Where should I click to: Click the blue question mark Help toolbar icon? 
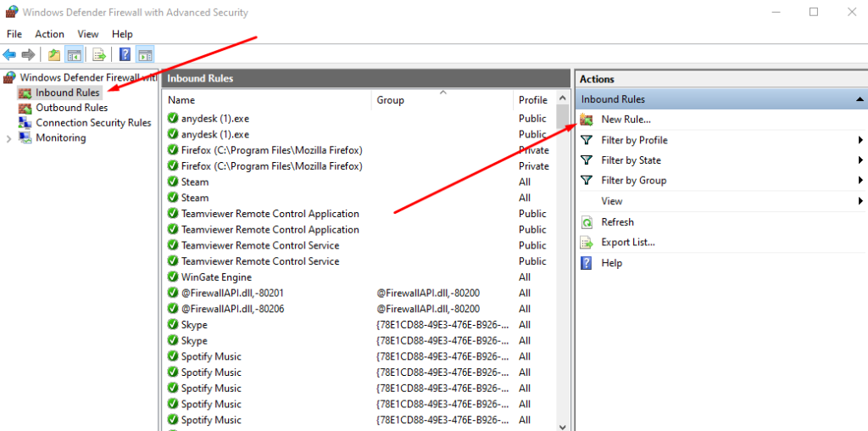(125, 54)
